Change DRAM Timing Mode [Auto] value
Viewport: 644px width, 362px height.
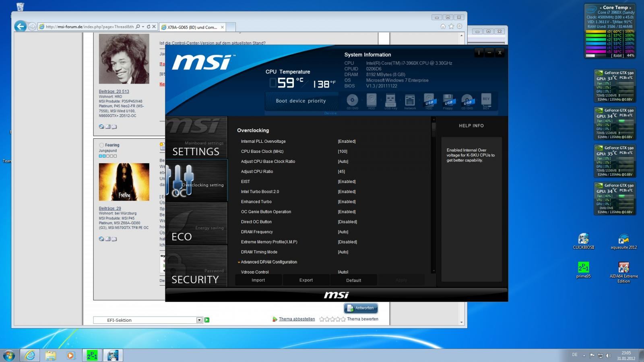[343, 252]
